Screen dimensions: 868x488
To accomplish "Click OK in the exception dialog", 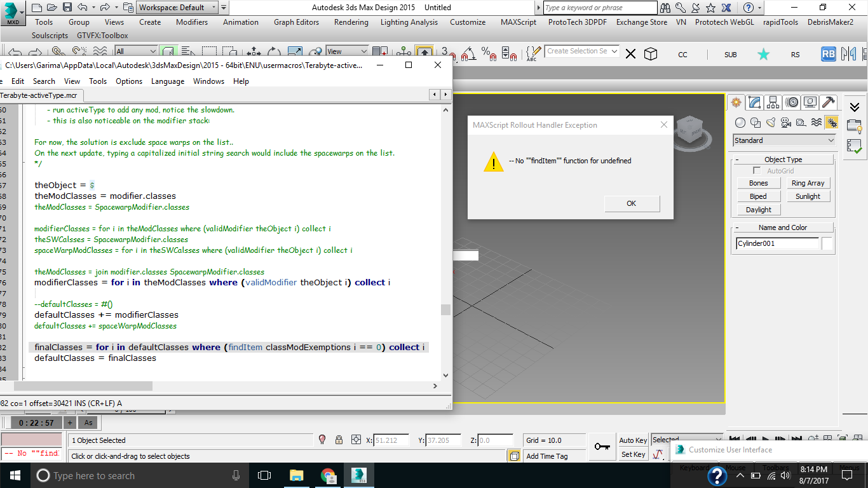I will 632,203.
